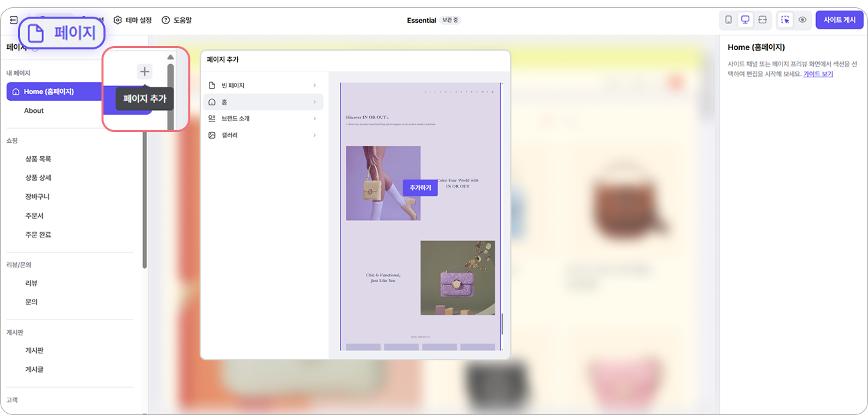The height and width of the screenshot is (415, 868).
Task: Click the plus icon to add page
Action: (x=145, y=71)
